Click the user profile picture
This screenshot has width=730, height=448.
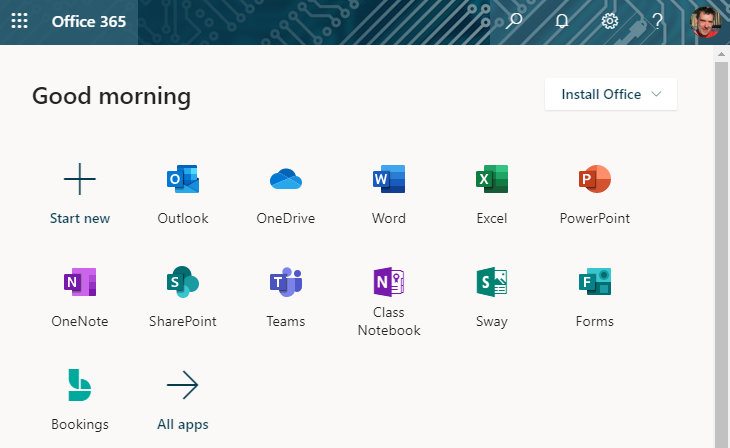pos(705,22)
